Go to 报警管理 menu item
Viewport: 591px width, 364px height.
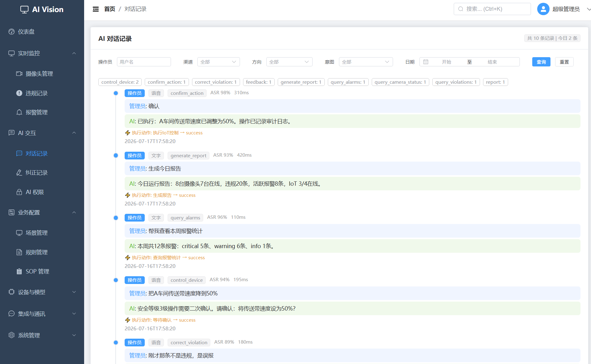42,112
